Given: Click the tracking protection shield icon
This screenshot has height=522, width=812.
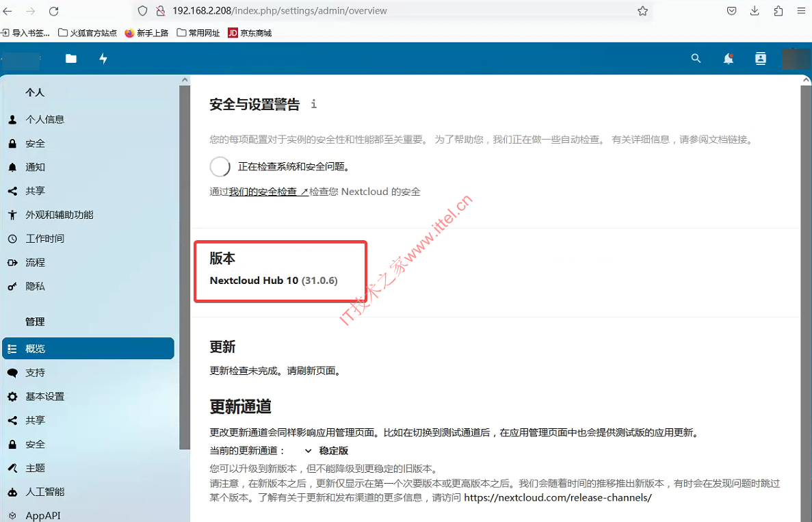Looking at the screenshot, I should [x=143, y=11].
